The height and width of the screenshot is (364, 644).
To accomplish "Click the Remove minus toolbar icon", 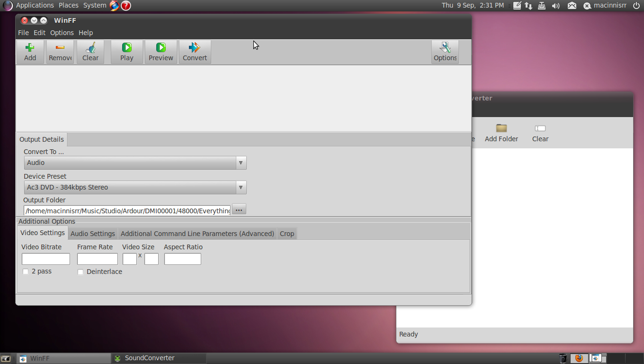I will (x=60, y=47).
